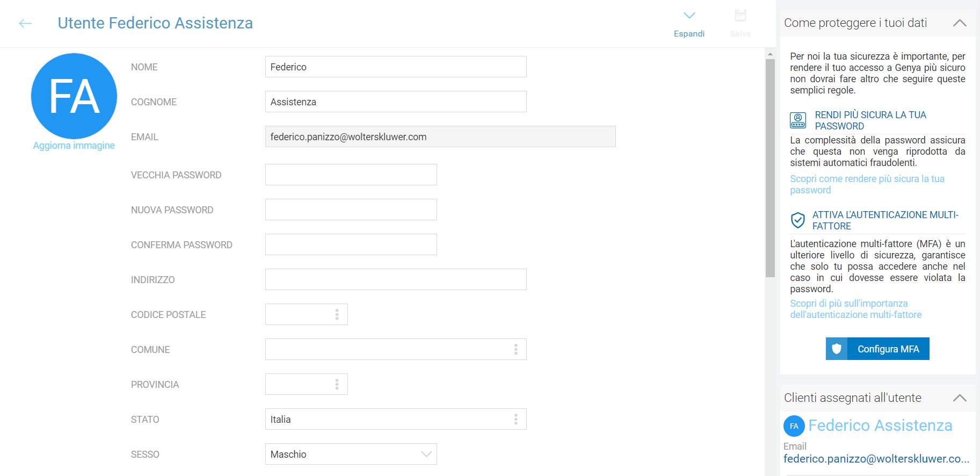Open the PROVINCIA lookup dots
Viewport: 980px width, 476px height.
(x=337, y=384)
